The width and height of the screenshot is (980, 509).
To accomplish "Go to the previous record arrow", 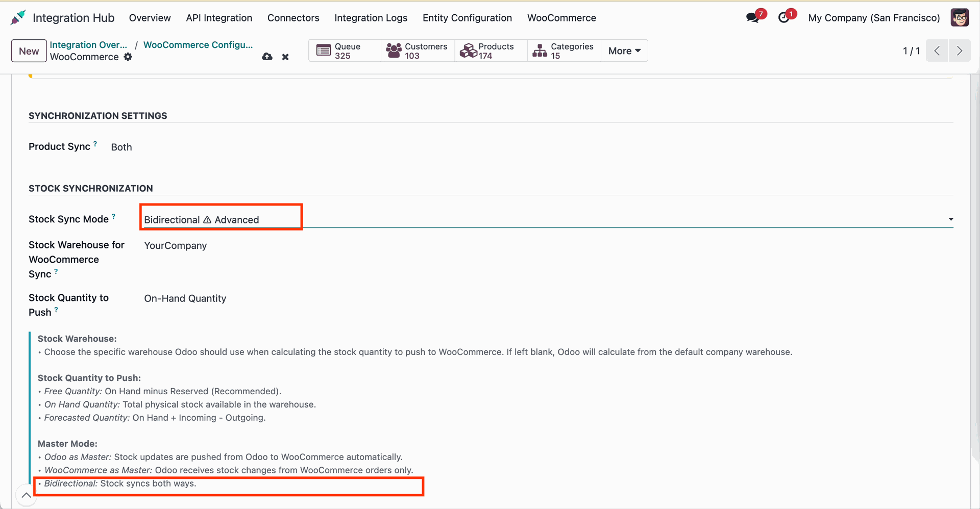I will pyautogui.click(x=937, y=50).
